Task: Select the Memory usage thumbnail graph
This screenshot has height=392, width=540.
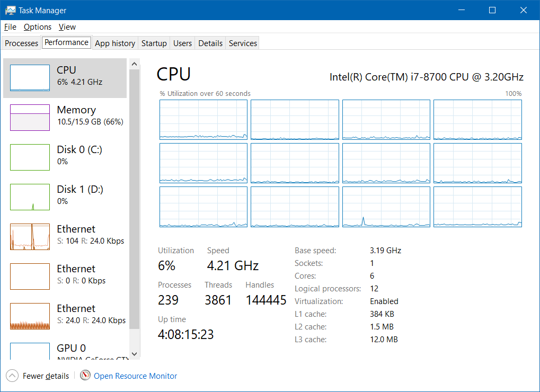Action: pyautogui.click(x=30, y=118)
